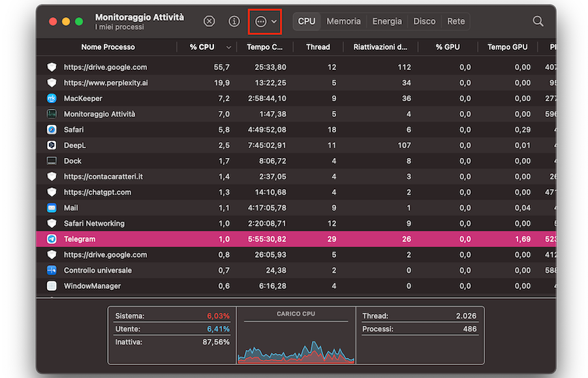Click the Controllo universale icon

pyautogui.click(x=52, y=270)
